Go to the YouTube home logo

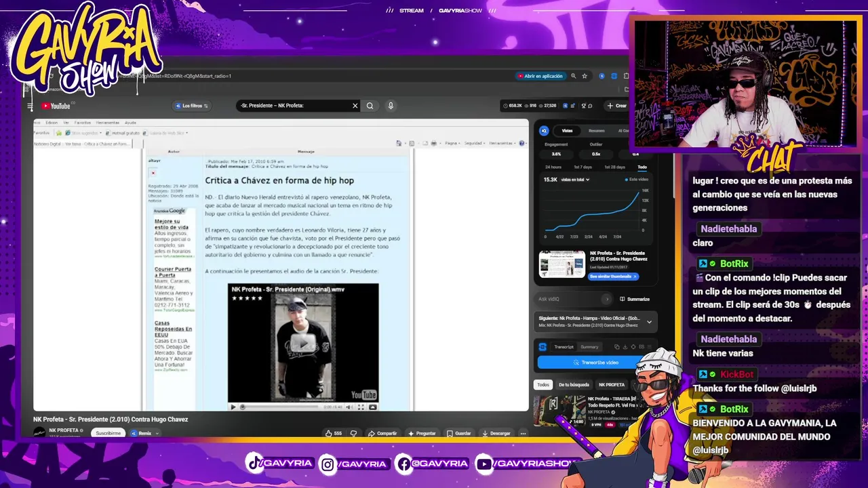coord(56,106)
